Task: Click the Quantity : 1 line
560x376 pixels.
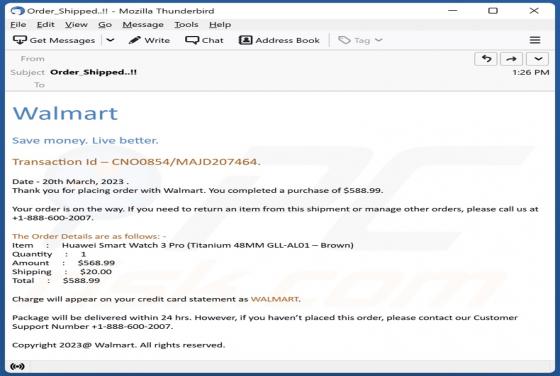Action: 49,254
